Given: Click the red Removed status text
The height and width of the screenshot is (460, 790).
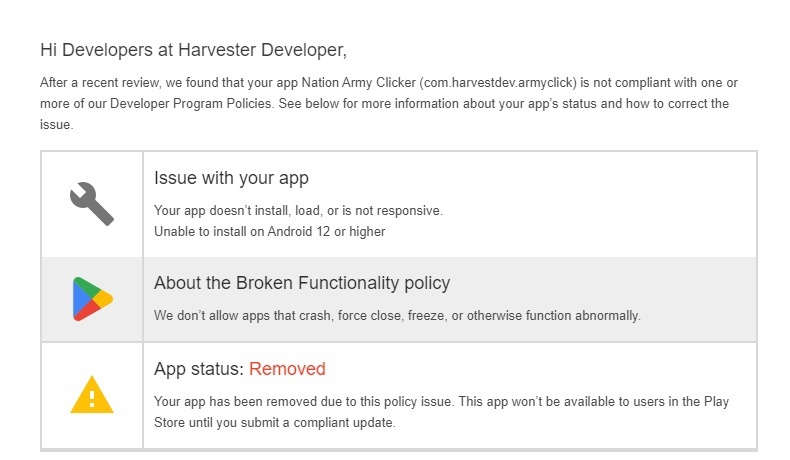Looking at the screenshot, I should tap(287, 369).
